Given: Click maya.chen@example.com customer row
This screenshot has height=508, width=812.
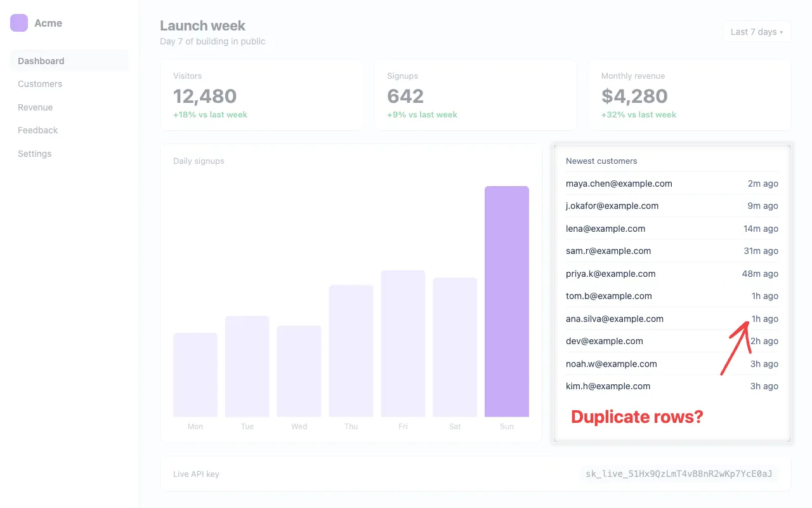Looking at the screenshot, I should 672,184.
